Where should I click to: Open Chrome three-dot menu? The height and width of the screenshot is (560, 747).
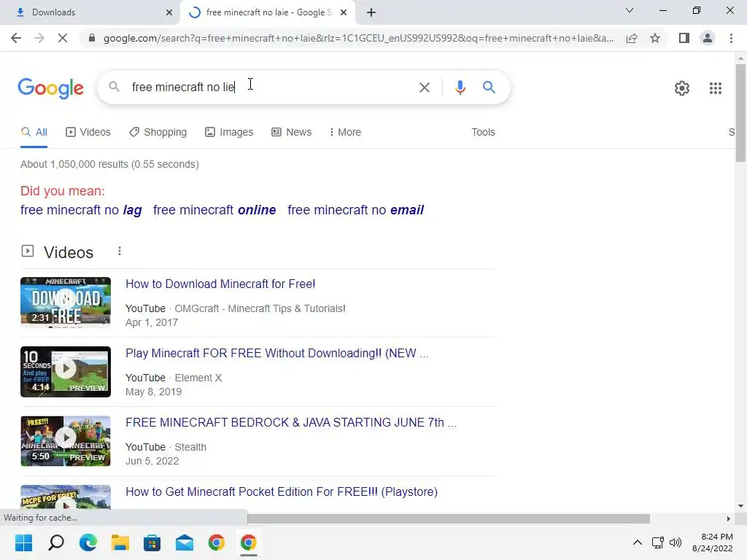731,38
